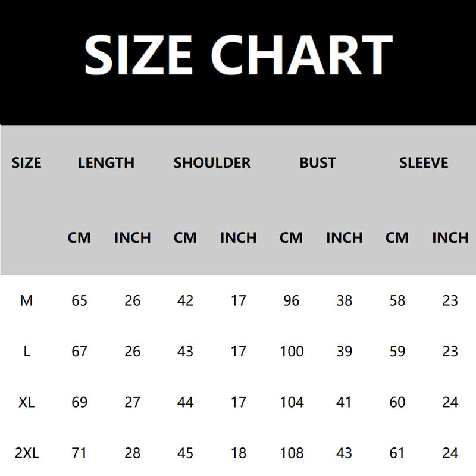Select the length value 71 for 2XL
This screenshot has width=476, height=476.
click(x=79, y=453)
